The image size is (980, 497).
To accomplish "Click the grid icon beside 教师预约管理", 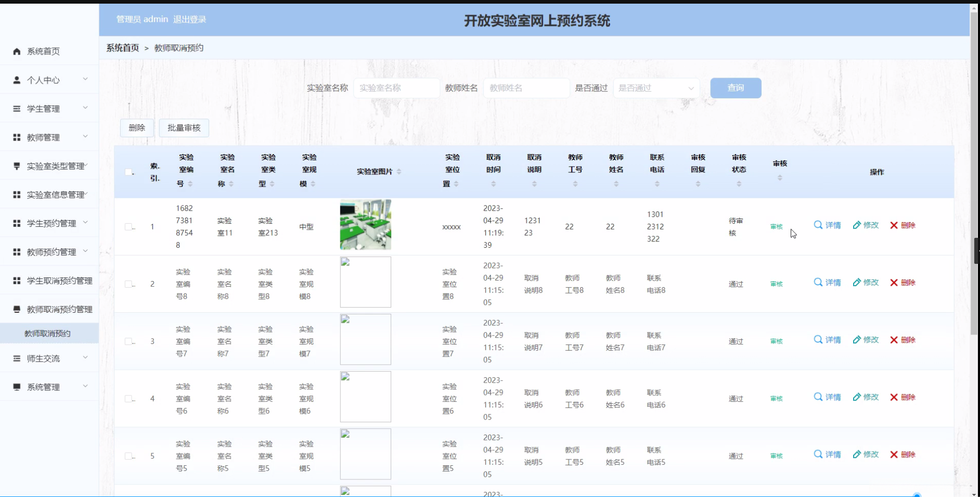I will [x=17, y=251].
